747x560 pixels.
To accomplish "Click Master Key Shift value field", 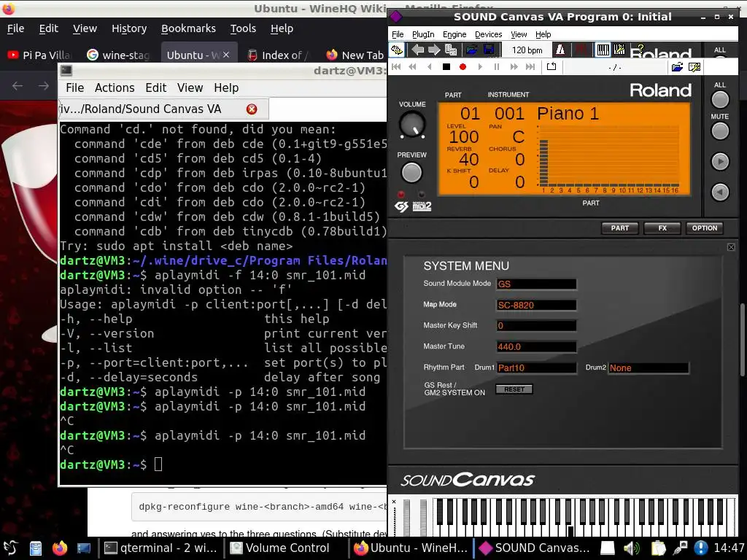I will 536,326.
